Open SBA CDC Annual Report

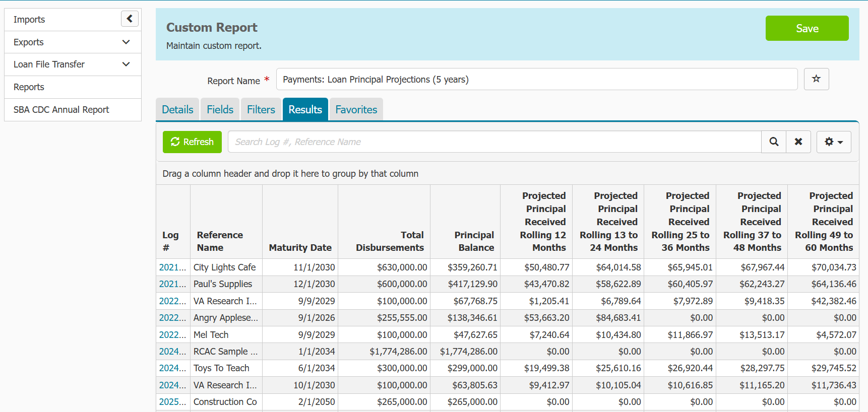pyautogui.click(x=73, y=110)
